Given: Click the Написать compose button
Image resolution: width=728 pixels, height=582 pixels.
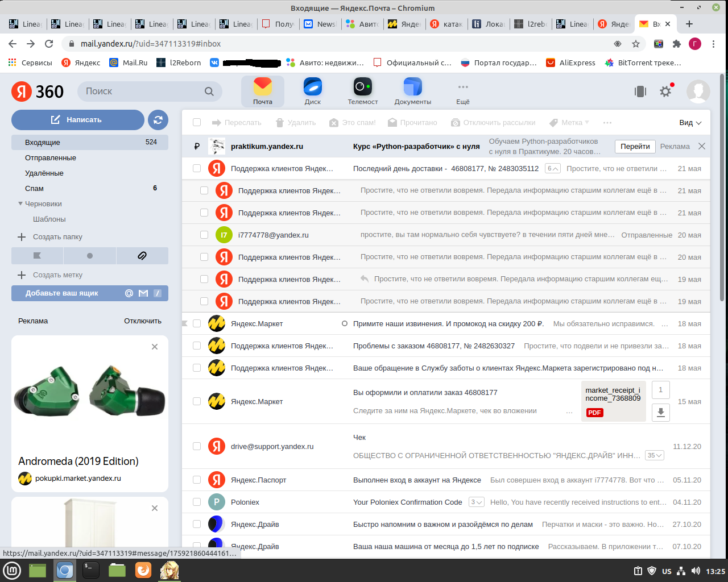Looking at the screenshot, I should [78, 120].
